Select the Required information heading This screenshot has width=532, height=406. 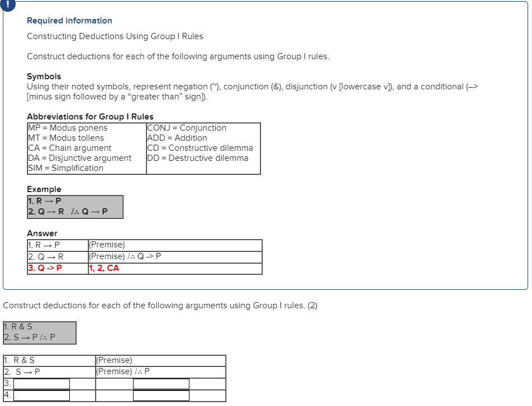69,21
